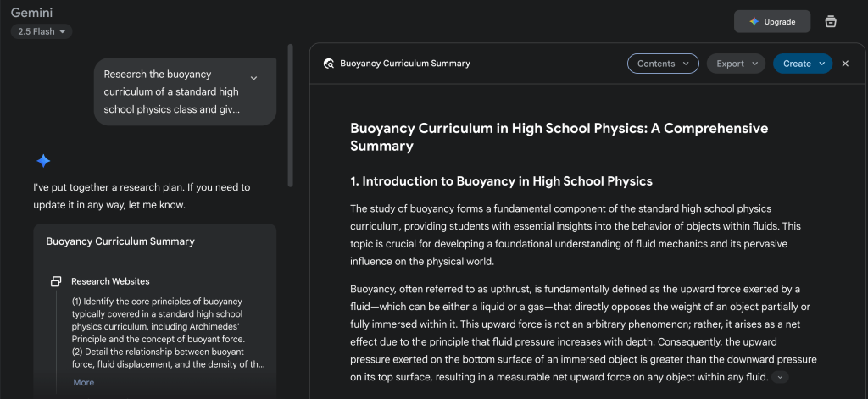Viewport: 868px width, 399px height.
Task: Open the Contents dropdown
Action: click(663, 64)
